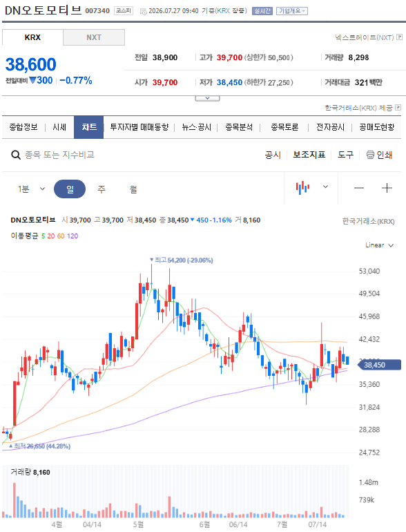Viewport: 406px width, 532px height.
Task: Select the 일 daily chart period
Action: click(x=70, y=189)
